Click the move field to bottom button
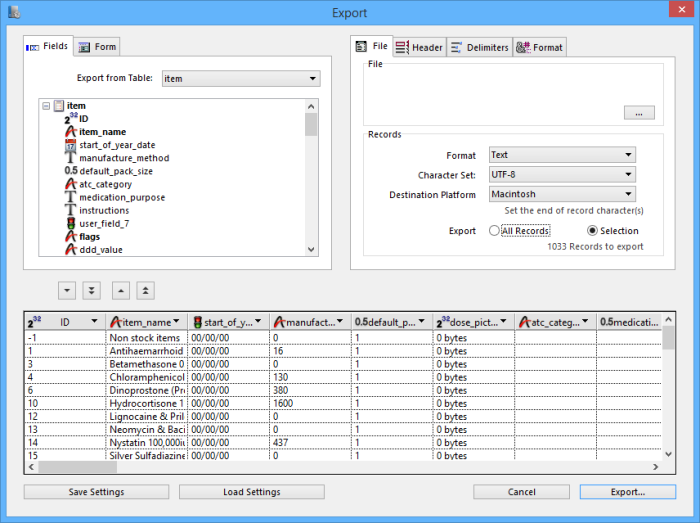The width and height of the screenshot is (700, 523). (x=89, y=290)
